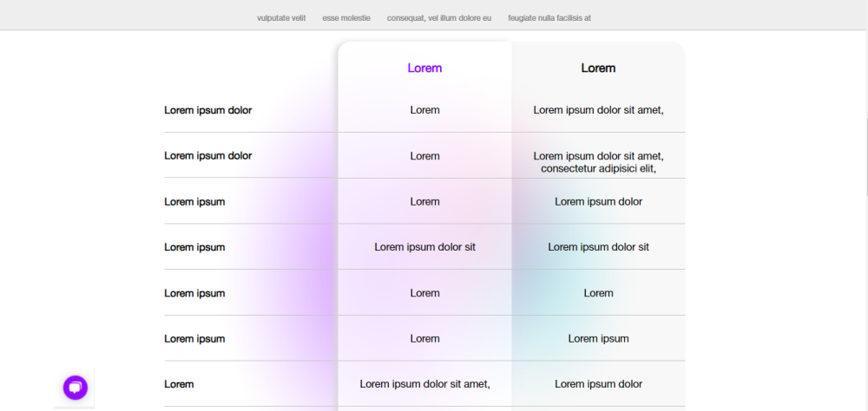The image size is (868, 411).
Task: Select "Lorem ipsum dolor sit amet," in purple-header column
Action: pos(424,384)
